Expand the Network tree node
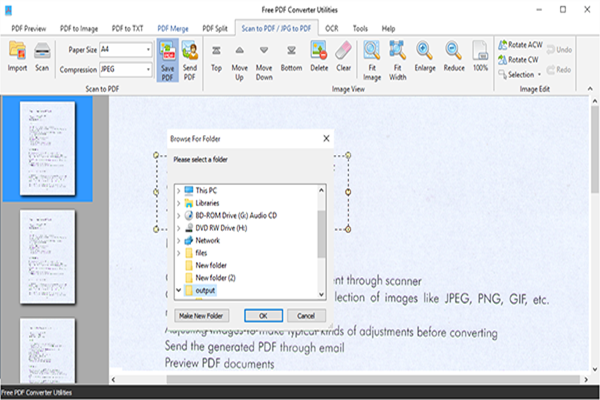This screenshot has height=400, width=600. click(179, 240)
